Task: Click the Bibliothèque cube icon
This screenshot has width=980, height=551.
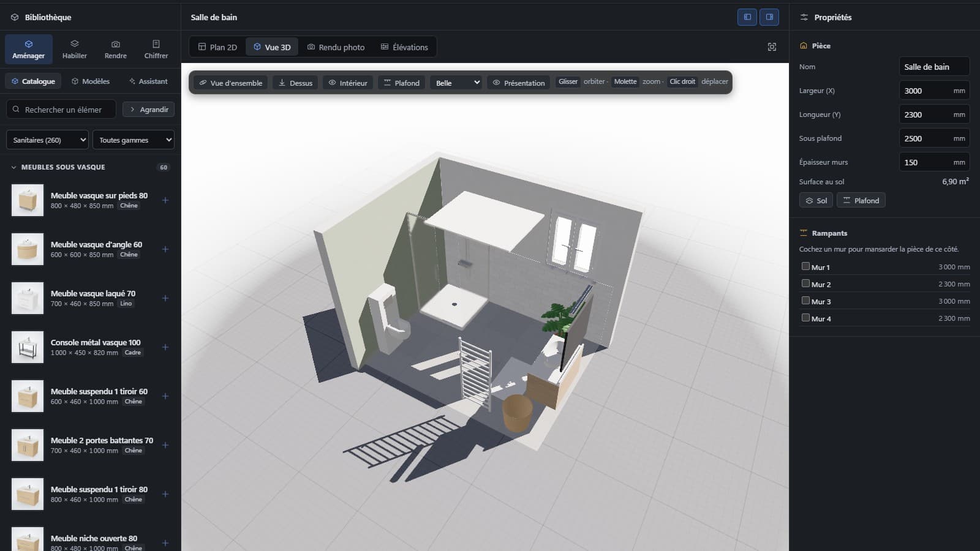Action: pos(15,17)
